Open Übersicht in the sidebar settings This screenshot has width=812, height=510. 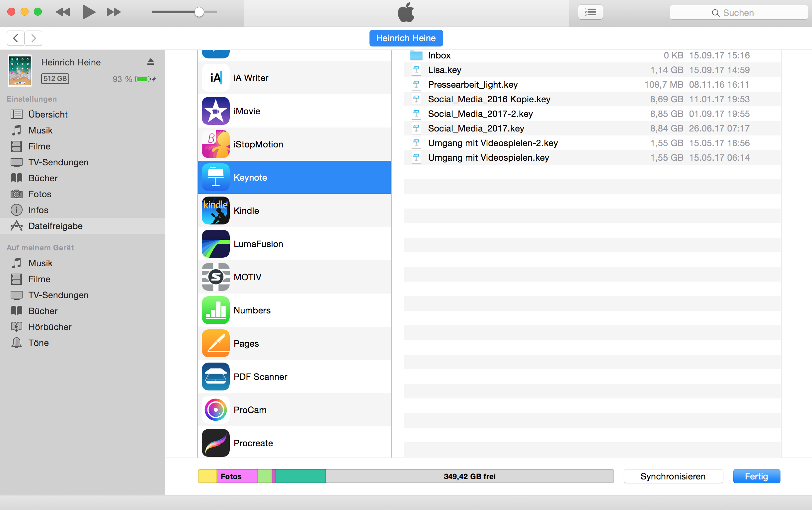point(48,114)
